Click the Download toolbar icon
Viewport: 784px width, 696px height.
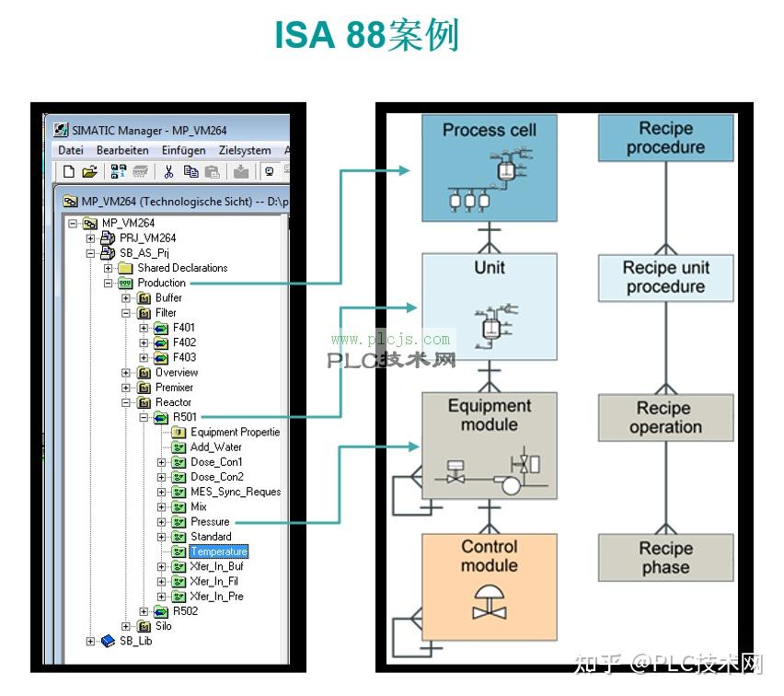coord(241,171)
